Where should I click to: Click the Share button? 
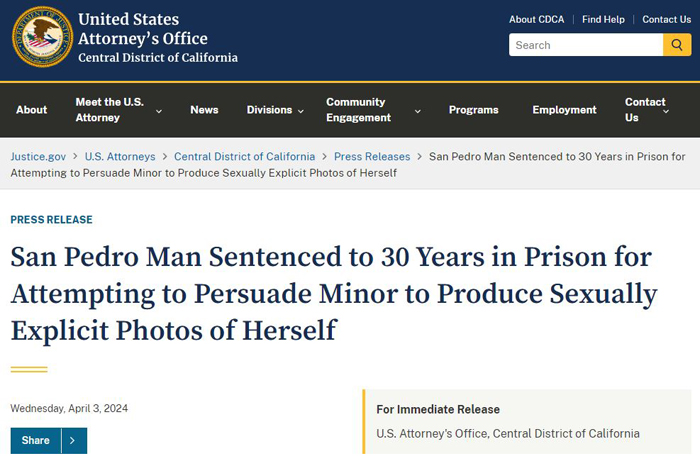36,441
